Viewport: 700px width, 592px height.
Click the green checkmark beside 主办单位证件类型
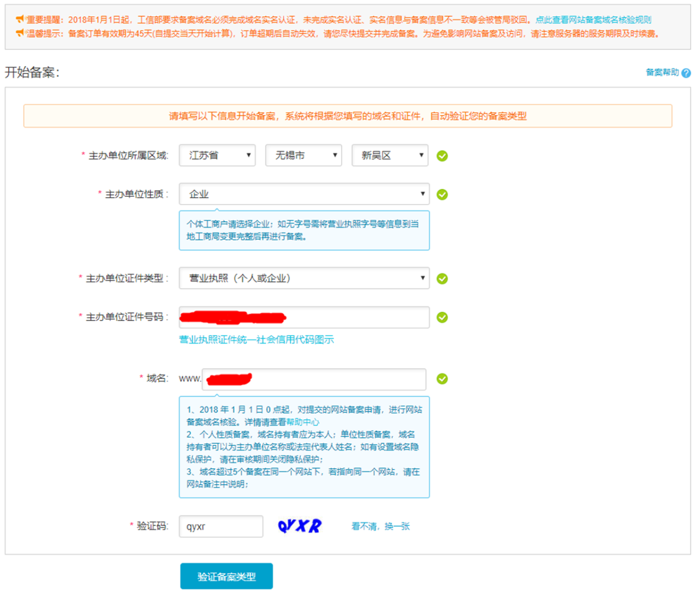(442, 279)
